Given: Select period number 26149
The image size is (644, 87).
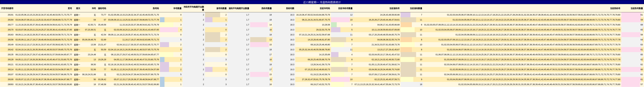Looking at the screenshot, I should tap(11, 45).
